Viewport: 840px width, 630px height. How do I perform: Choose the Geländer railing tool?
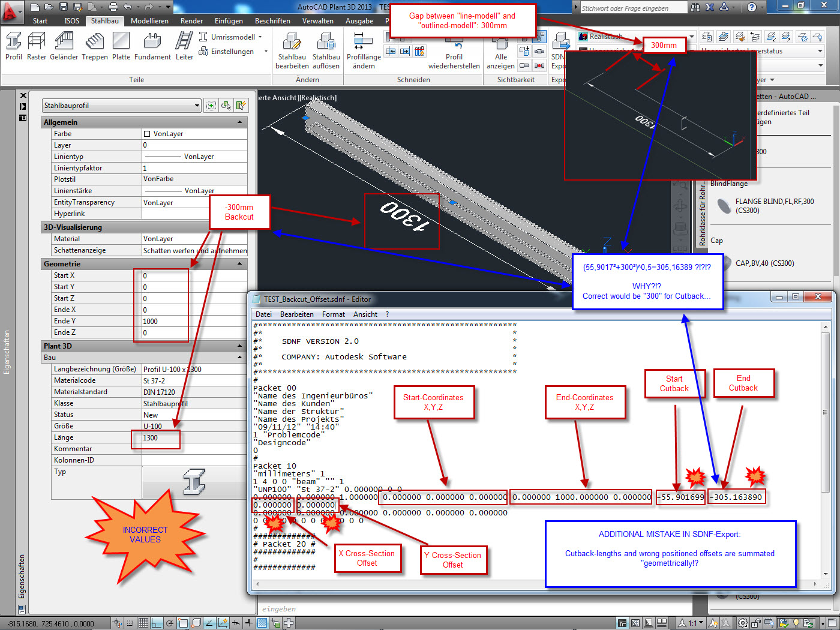point(64,47)
